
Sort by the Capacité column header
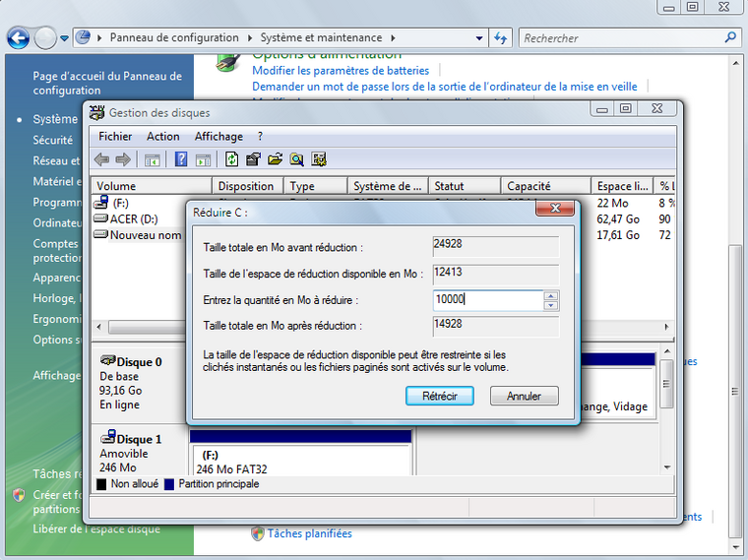pyautogui.click(x=545, y=186)
